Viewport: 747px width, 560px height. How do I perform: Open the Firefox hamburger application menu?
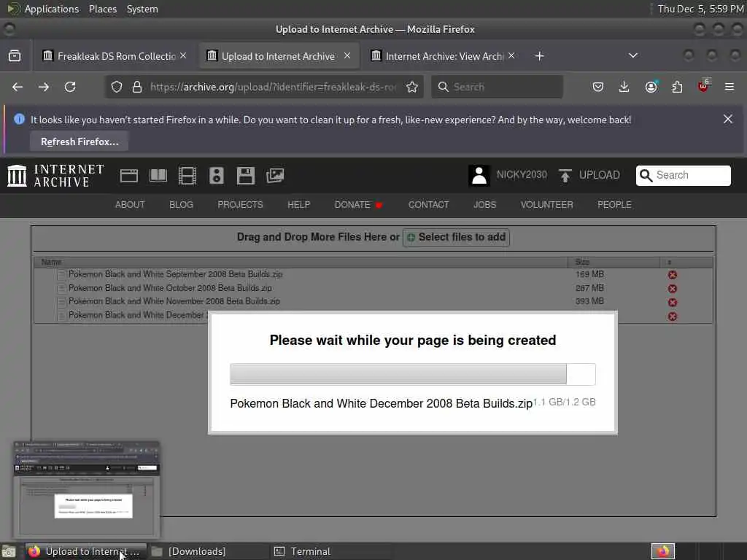pyautogui.click(x=729, y=87)
